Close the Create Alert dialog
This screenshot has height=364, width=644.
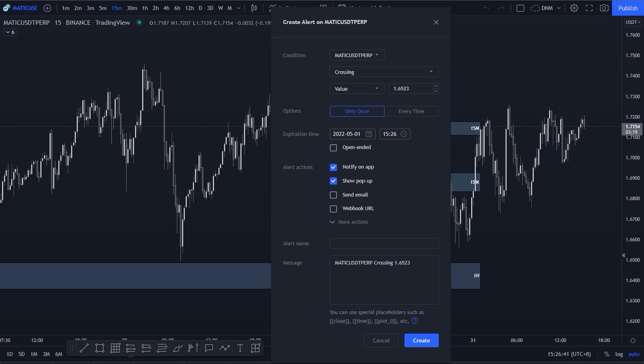coord(436,22)
